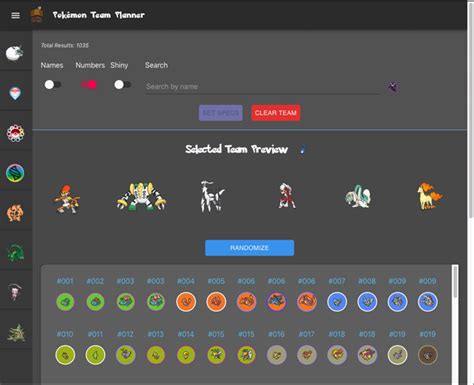This screenshot has width=474, height=385.
Task: Turn off the Numbers switch
Action: tap(89, 85)
